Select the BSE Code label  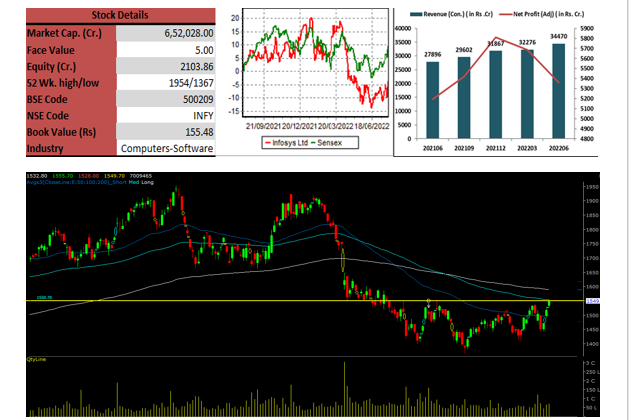47,99
